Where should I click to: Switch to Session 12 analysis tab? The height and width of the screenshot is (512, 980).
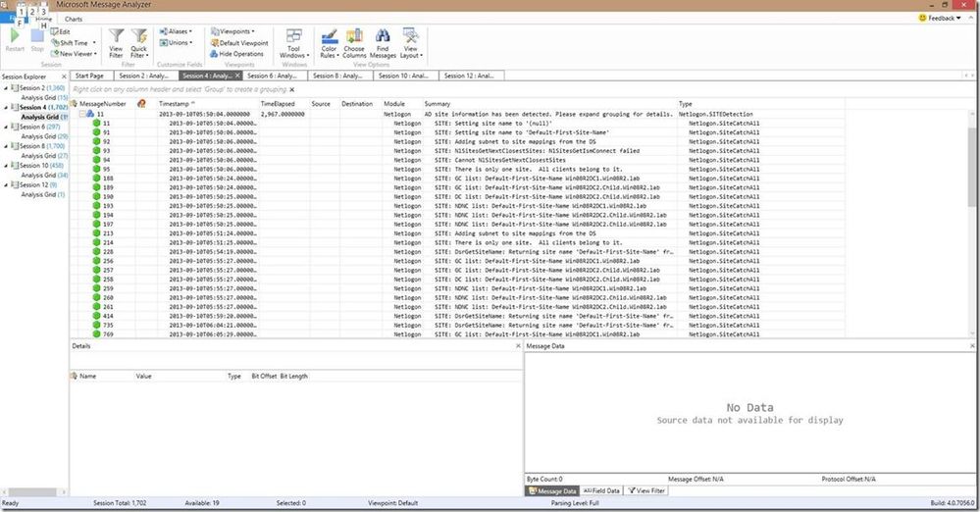pos(471,76)
